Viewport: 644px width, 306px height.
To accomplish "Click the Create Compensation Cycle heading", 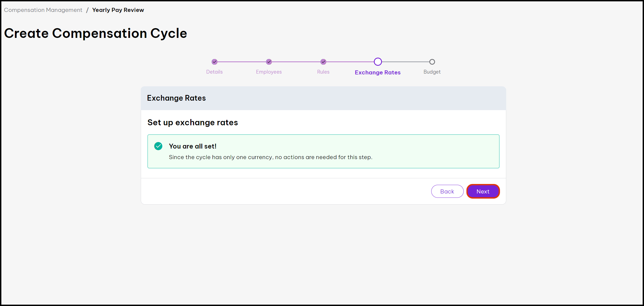I will 96,33.
